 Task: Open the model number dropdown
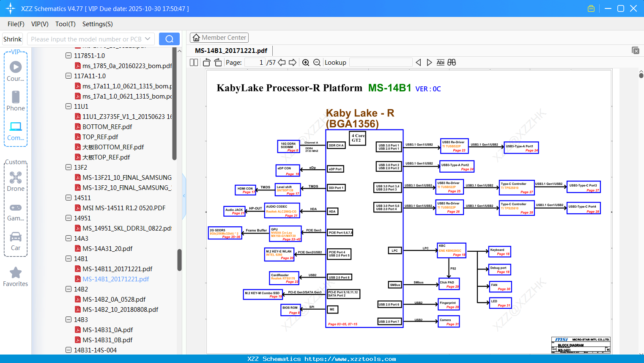click(x=148, y=39)
